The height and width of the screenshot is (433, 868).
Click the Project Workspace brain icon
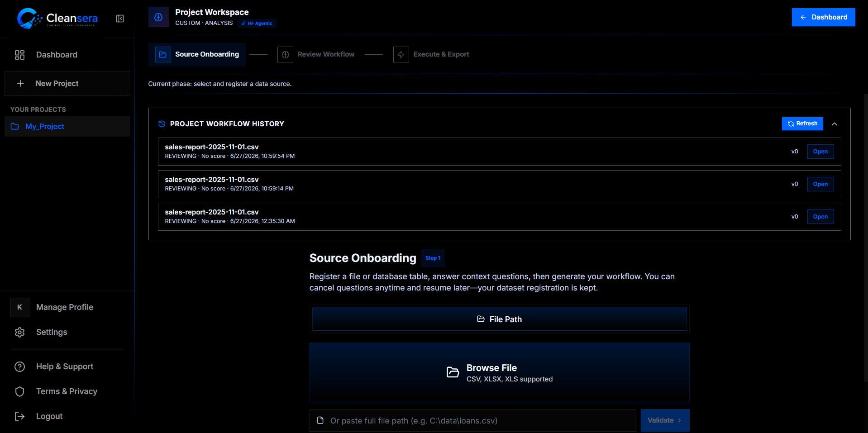[158, 17]
